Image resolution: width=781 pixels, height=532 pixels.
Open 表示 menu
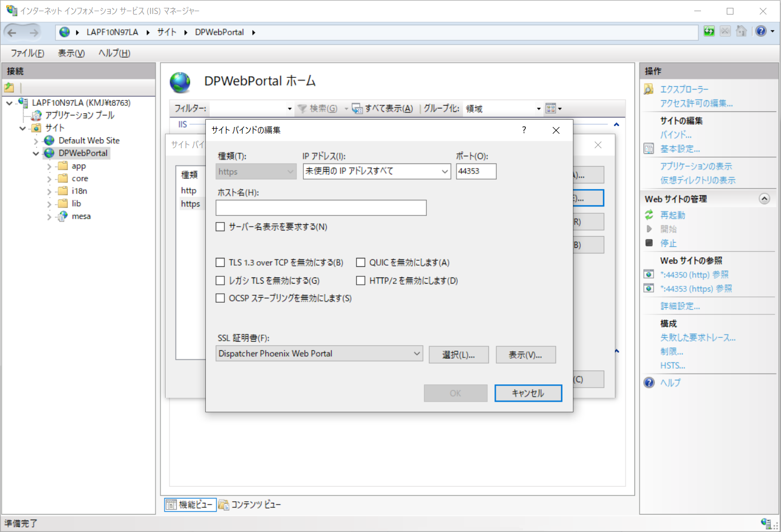pyautogui.click(x=71, y=53)
